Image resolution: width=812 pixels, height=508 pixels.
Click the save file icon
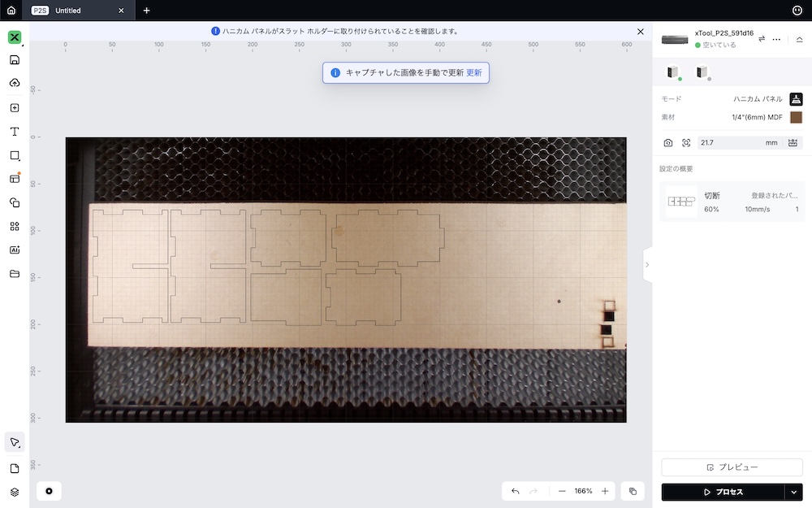point(15,60)
